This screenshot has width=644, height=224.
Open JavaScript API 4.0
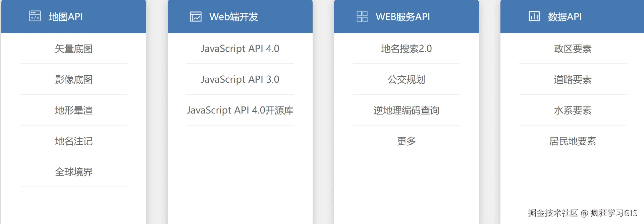click(240, 49)
